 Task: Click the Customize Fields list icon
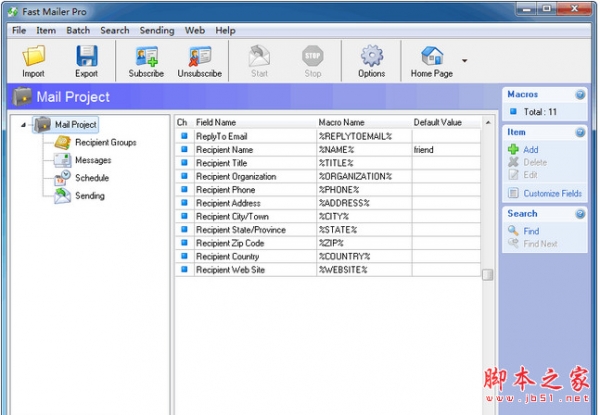513,193
